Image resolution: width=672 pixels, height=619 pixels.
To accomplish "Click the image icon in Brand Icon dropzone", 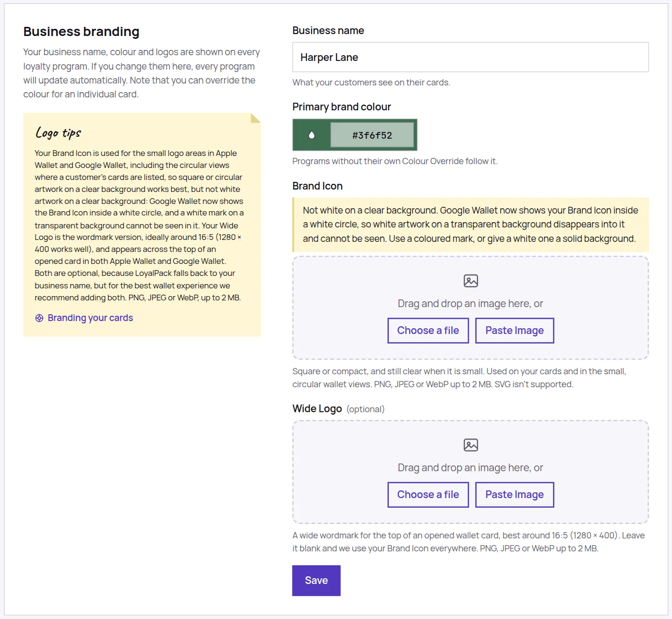I will (x=471, y=281).
